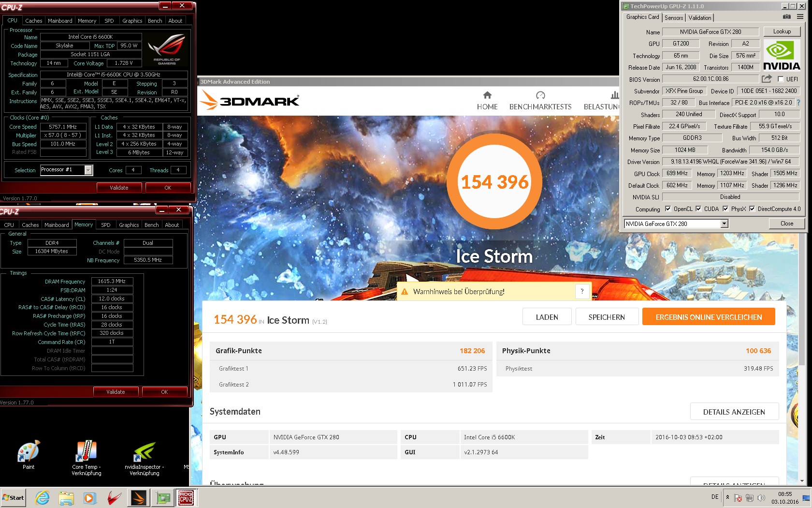
Task: Click the warning triangle icon beside Warnhinweis
Action: tap(405, 292)
